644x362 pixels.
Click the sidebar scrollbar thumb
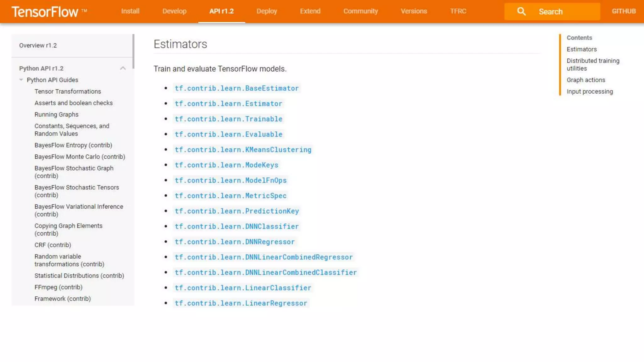point(133,51)
